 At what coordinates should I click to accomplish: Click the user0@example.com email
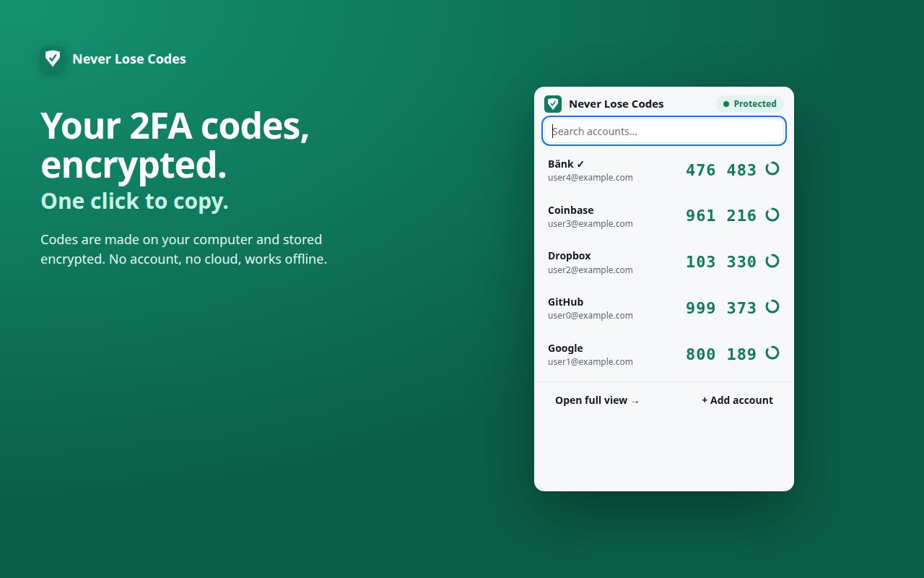point(590,316)
